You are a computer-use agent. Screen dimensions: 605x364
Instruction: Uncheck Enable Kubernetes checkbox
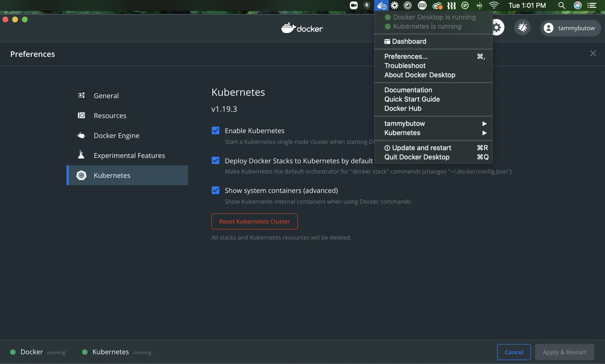point(215,130)
